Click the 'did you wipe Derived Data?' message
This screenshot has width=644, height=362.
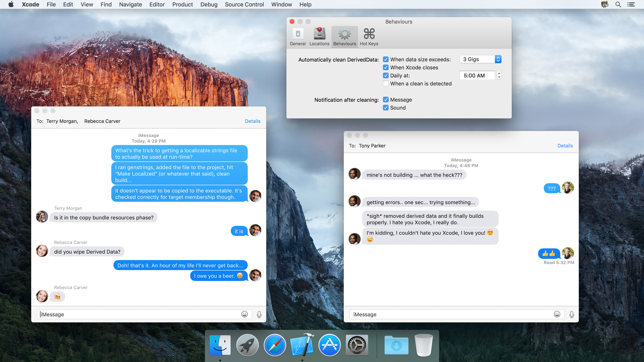pyautogui.click(x=87, y=252)
